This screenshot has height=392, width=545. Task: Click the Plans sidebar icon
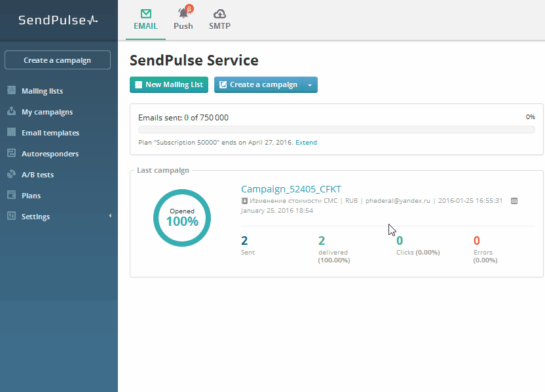pyautogui.click(x=12, y=195)
